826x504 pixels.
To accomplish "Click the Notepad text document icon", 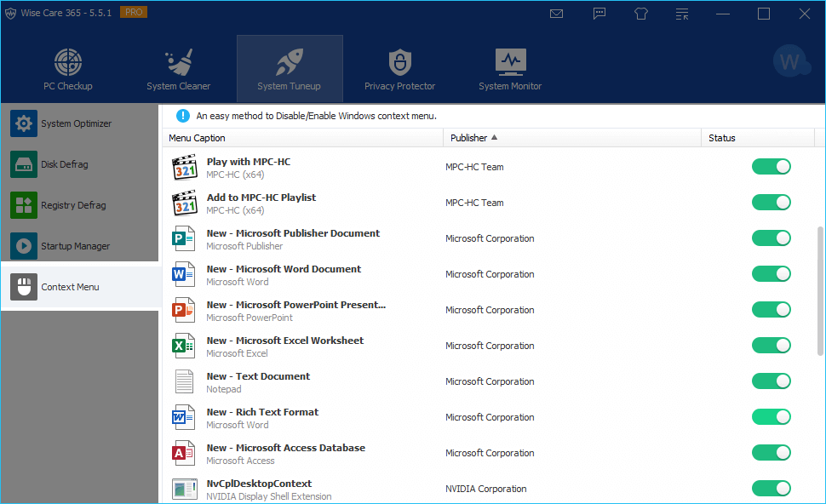I will tap(184, 381).
